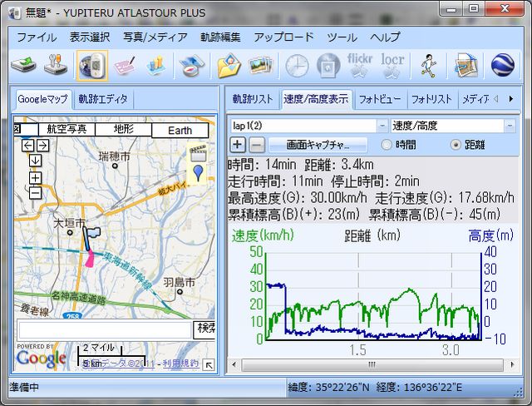Open the bar chart statistics icon

tap(157, 65)
